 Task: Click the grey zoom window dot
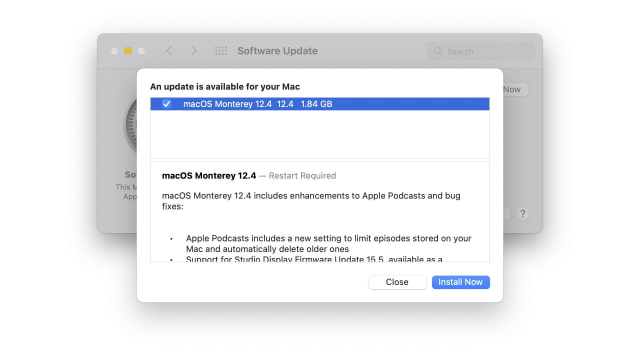tap(141, 51)
